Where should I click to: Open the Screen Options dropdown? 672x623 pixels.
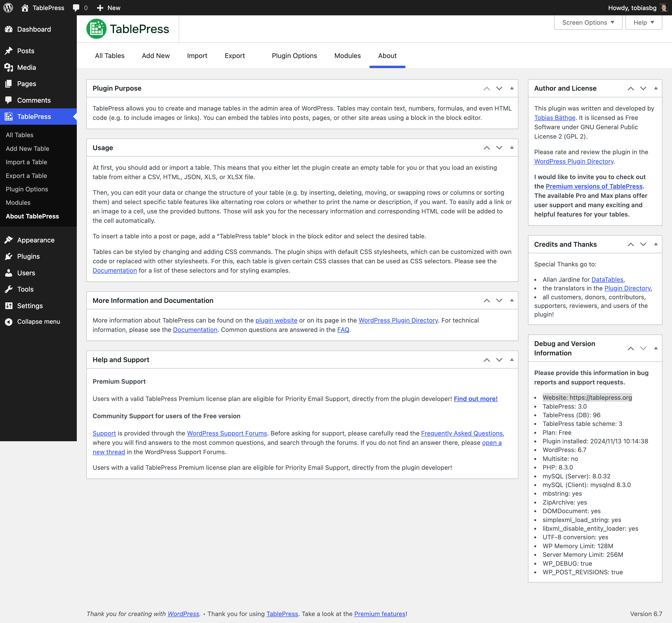588,22
